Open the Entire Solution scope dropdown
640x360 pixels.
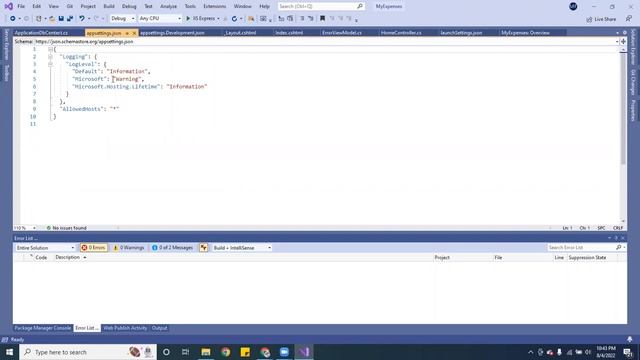click(x=45, y=248)
